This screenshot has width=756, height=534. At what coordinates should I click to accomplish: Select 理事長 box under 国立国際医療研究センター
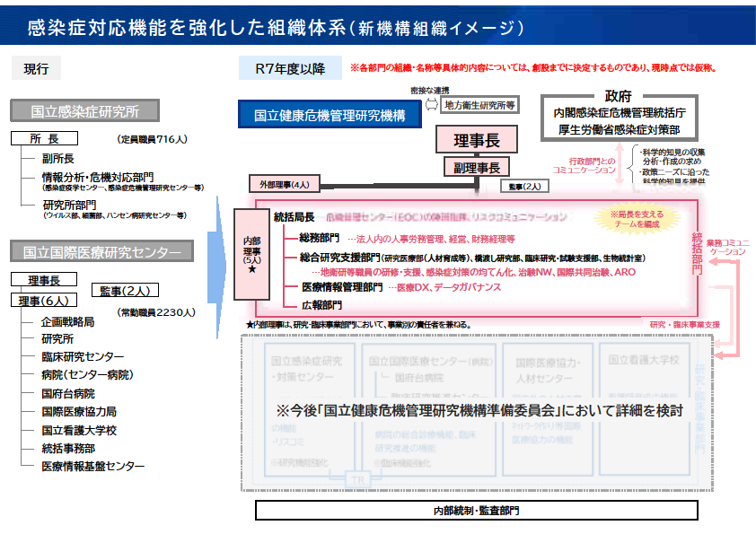(x=44, y=279)
